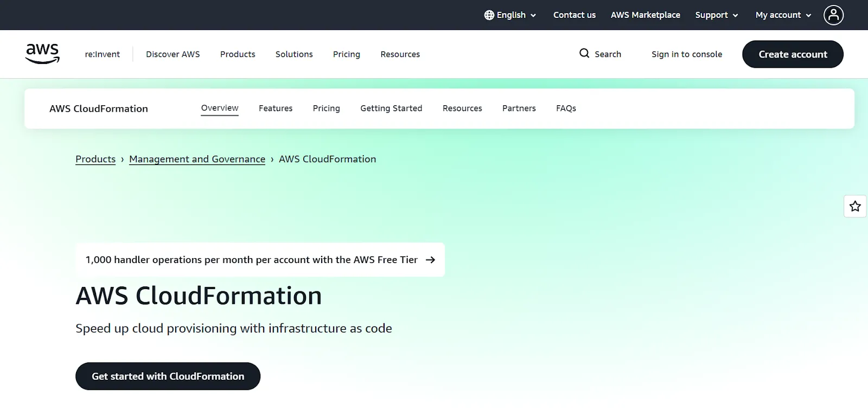Viewport: 868px width, 409px height.
Task: Click AWS CloudFormation breadcrumb text
Action: point(327,159)
